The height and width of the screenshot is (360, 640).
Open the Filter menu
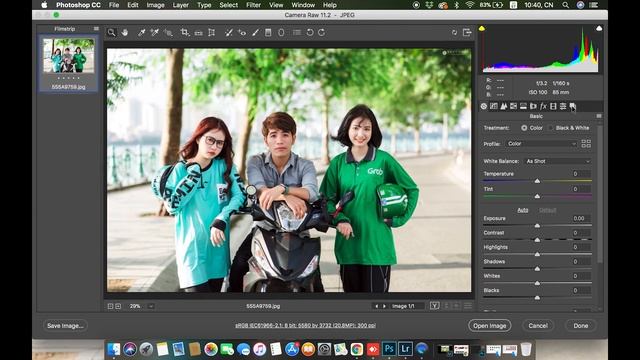[253, 5]
